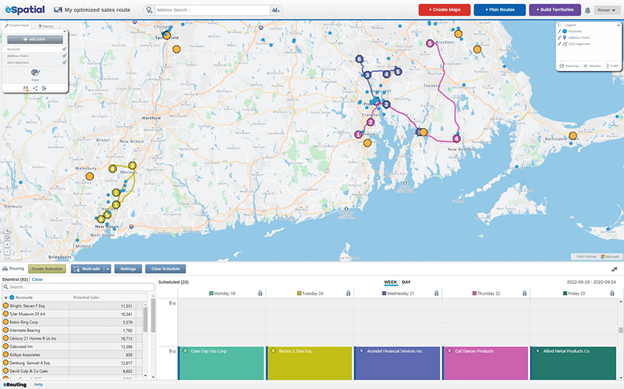Click the lock icon for Monday 19
The width and height of the screenshot is (624, 389).
pos(260,293)
